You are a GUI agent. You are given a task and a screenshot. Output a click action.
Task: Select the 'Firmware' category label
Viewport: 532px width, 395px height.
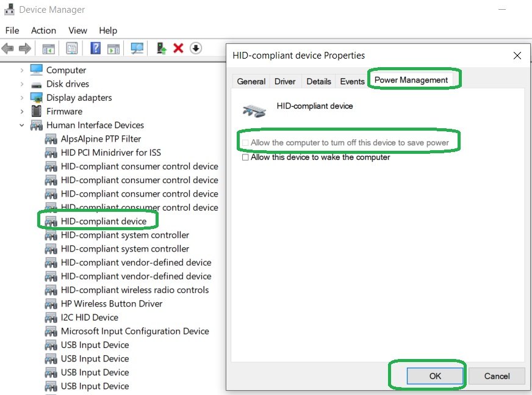click(65, 111)
